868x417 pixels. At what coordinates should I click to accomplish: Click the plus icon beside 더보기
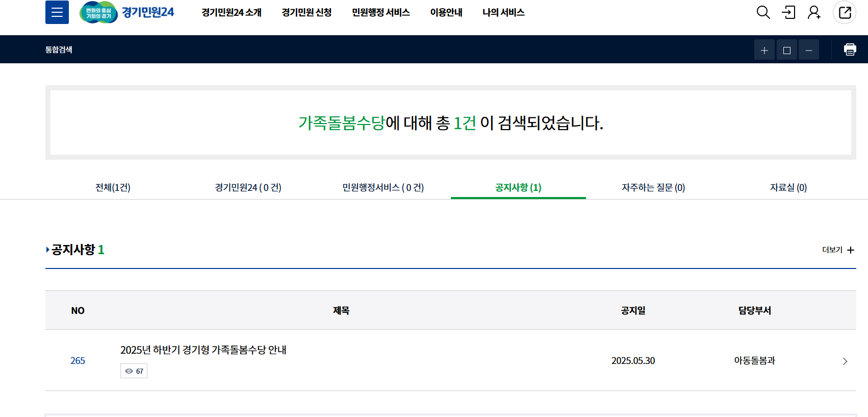[x=851, y=250]
